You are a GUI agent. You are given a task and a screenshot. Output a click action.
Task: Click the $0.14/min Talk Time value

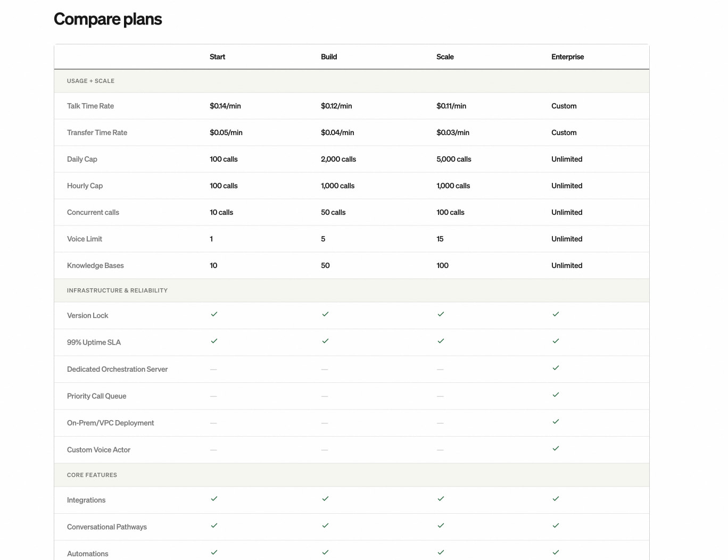[225, 106]
